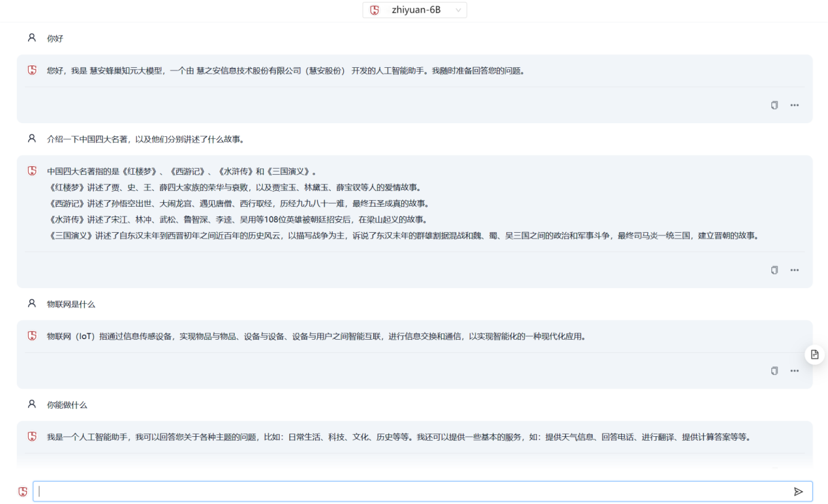
Task: Click the bot avatar on the 人工智能助手 reply
Action: tap(32, 437)
